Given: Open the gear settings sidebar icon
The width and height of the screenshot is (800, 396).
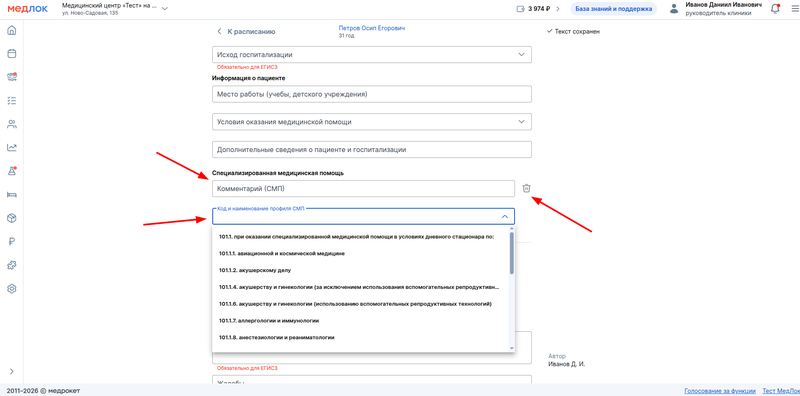Looking at the screenshot, I should [12, 289].
